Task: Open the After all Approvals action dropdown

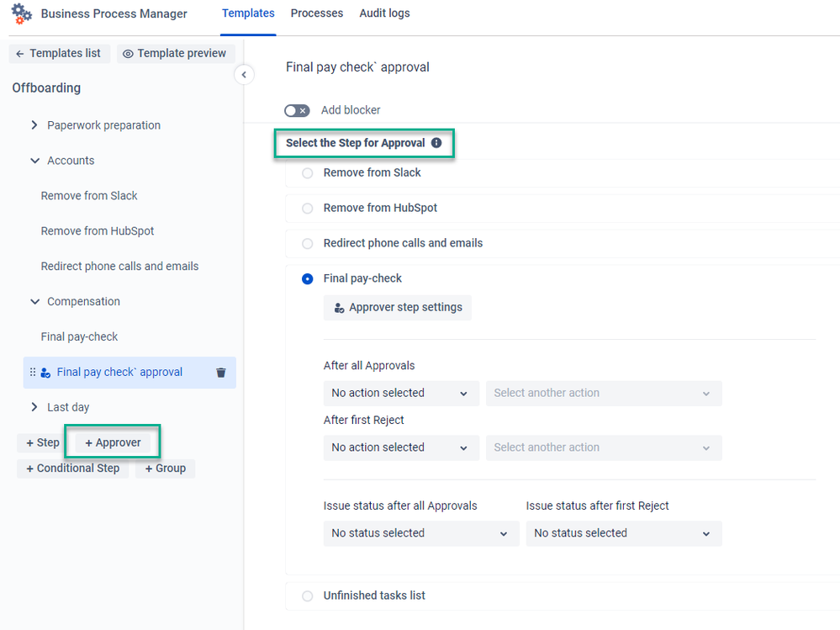Action: [x=401, y=393]
